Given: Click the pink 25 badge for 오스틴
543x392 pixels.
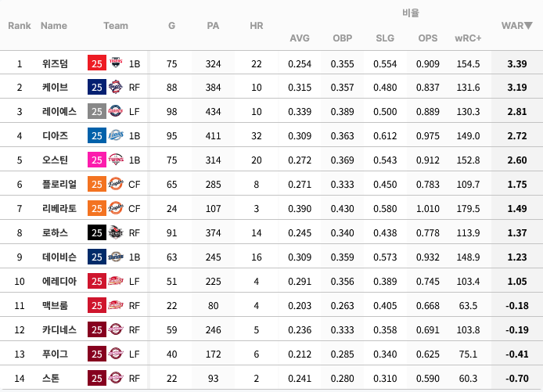Looking at the screenshot, I should (x=97, y=160).
